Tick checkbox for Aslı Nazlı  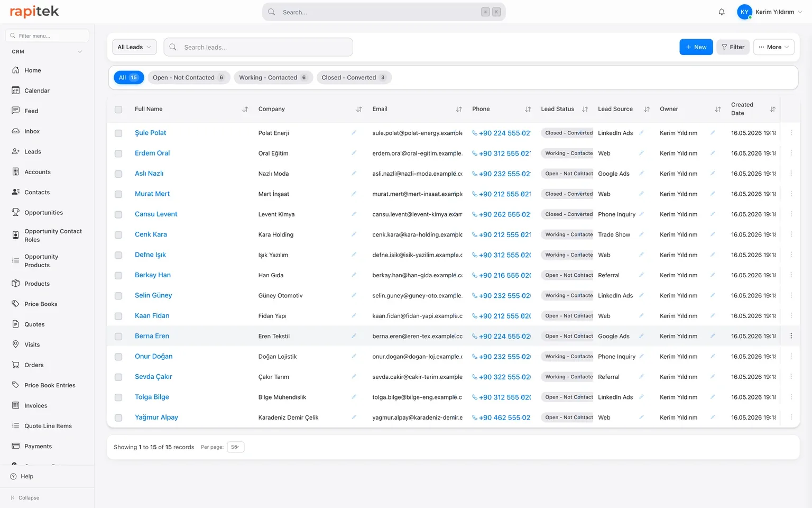click(118, 174)
